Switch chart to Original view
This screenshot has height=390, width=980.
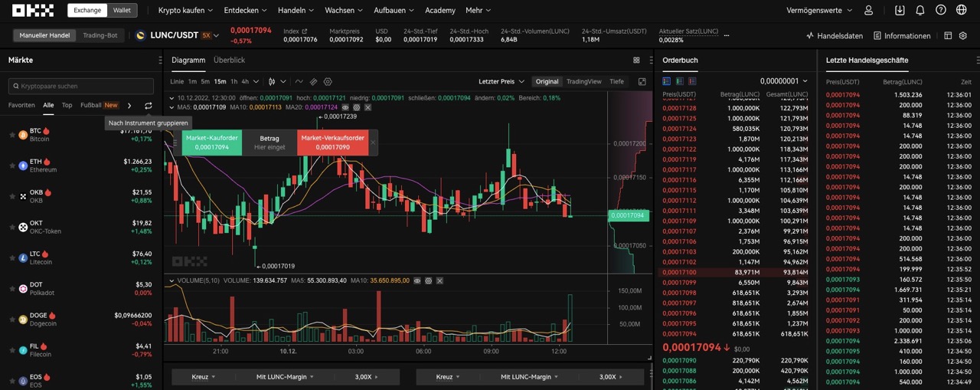(547, 81)
